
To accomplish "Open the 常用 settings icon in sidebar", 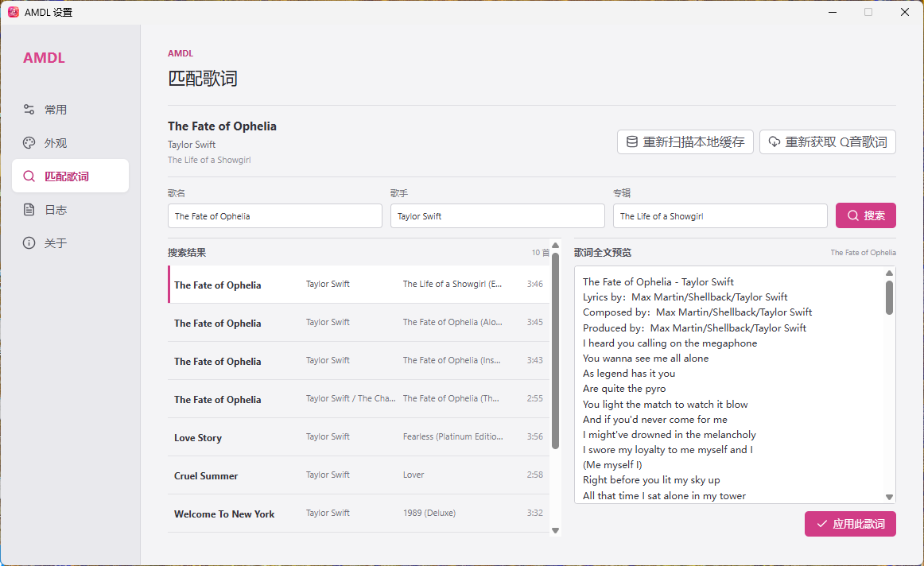I will (29, 110).
